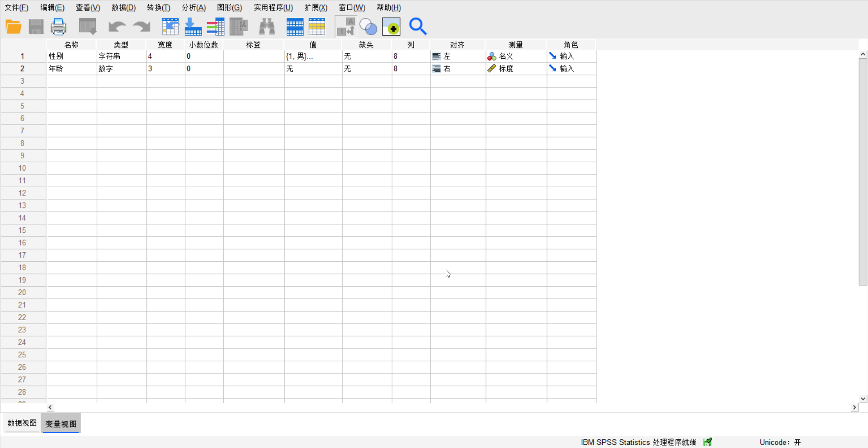Click the 右 alignment cell
Image resolution: width=868 pixels, height=448 pixels.
[x=458, y=69]
